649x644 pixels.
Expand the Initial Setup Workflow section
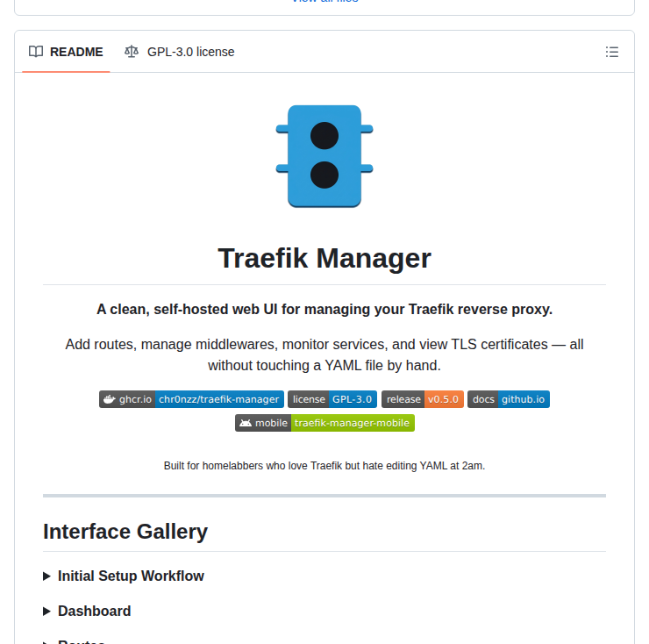pyautogui.click(x=124, y=576)
